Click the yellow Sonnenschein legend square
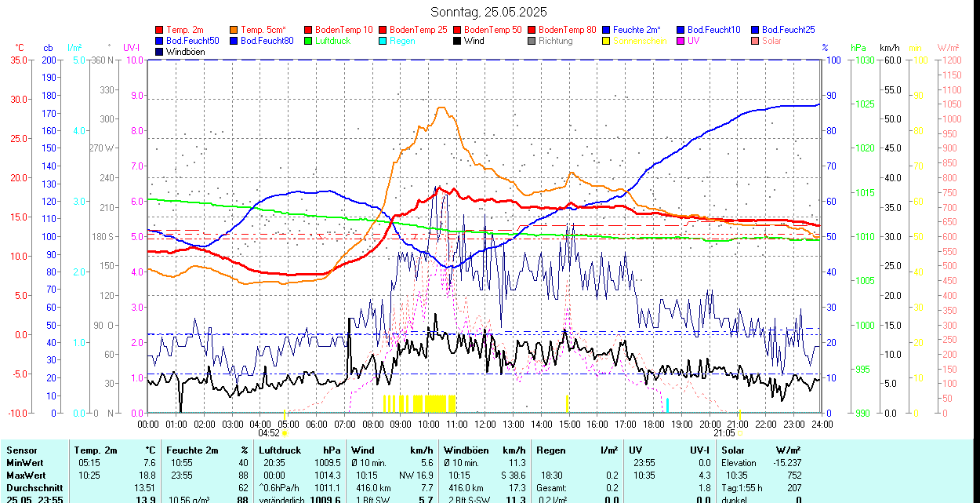980x503 pixels. tap(607, 41)
